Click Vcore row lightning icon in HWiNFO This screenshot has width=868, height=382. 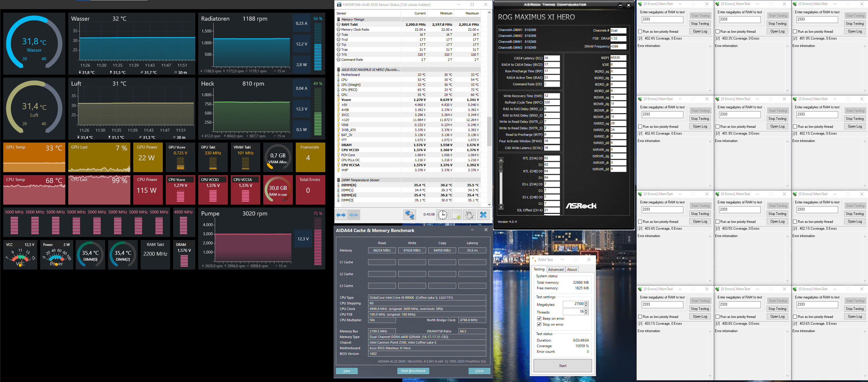pyautogui.click(x=338, y=100)
